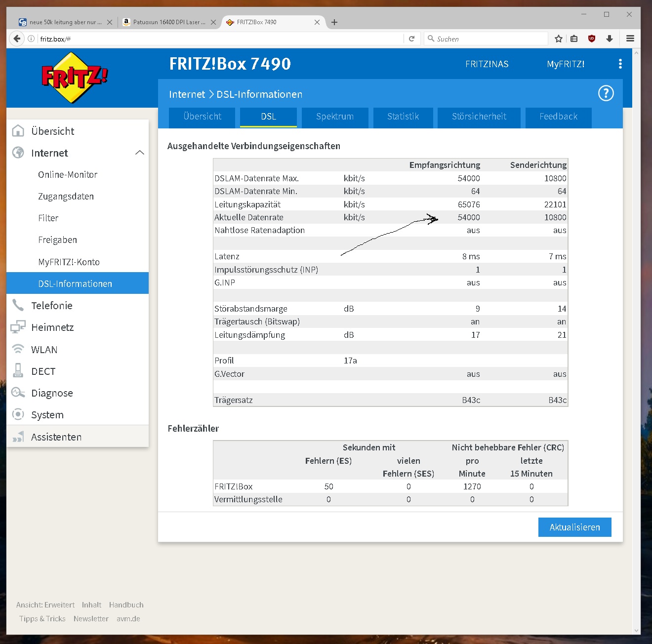The image size is (652, 644).
Task: Open the uBlock Origin shield icon
Action: click(x=592, y=39)
